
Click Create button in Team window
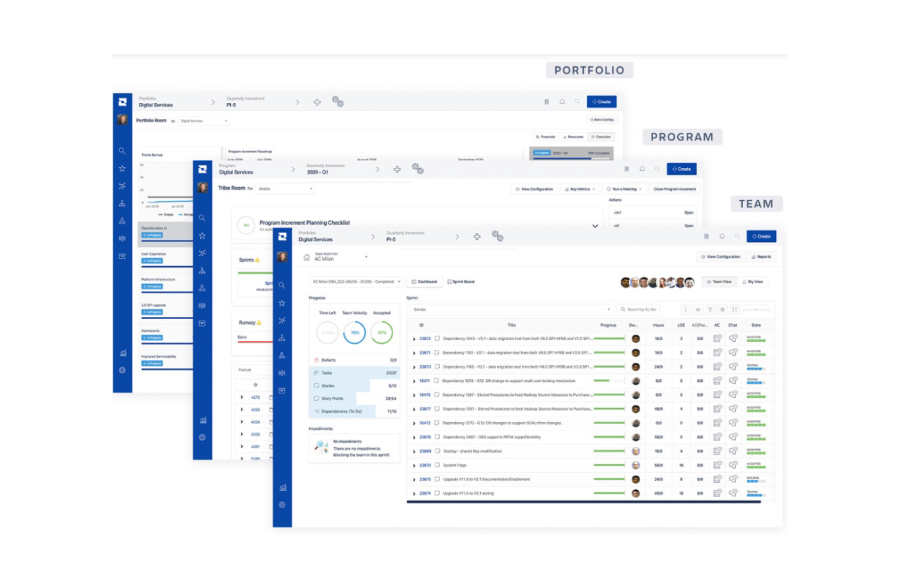point(761,236)
